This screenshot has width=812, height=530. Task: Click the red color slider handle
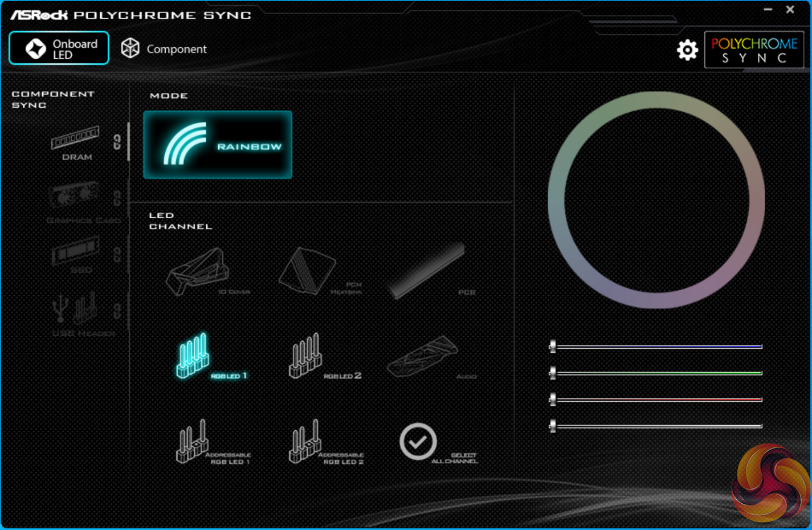click(553, 399)
